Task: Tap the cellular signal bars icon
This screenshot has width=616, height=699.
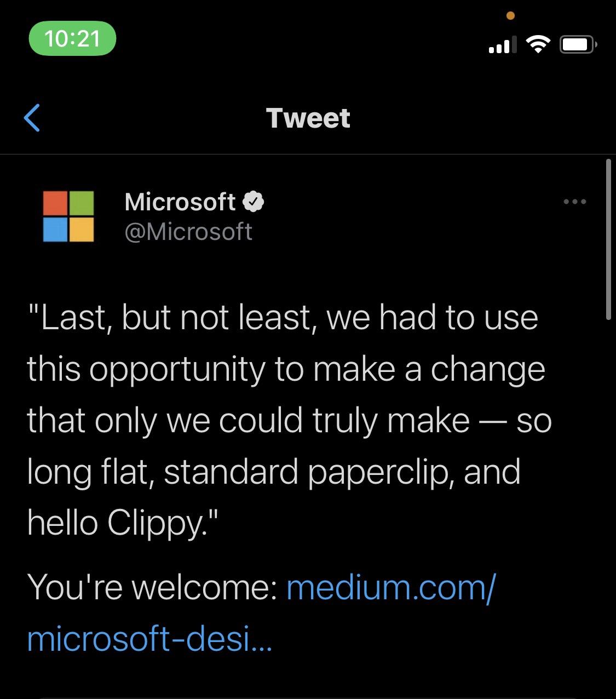Action: tap(502, 45)
